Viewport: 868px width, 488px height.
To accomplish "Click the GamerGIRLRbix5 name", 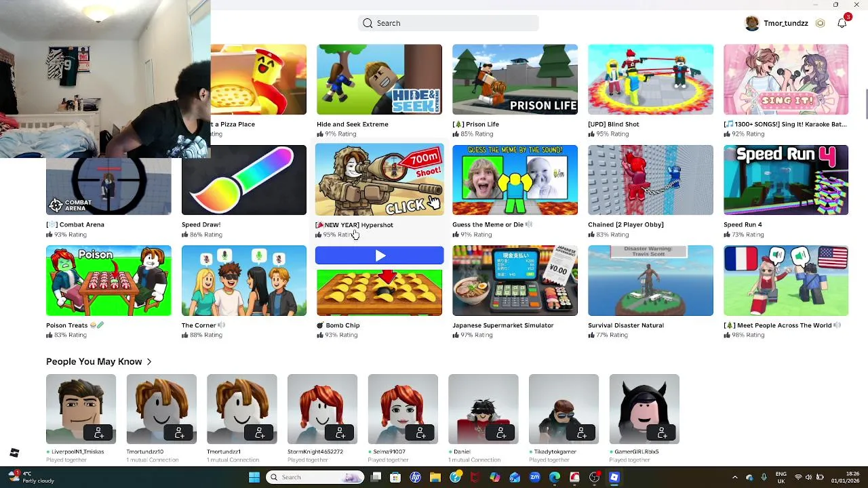I will click(x=636, y=451).
